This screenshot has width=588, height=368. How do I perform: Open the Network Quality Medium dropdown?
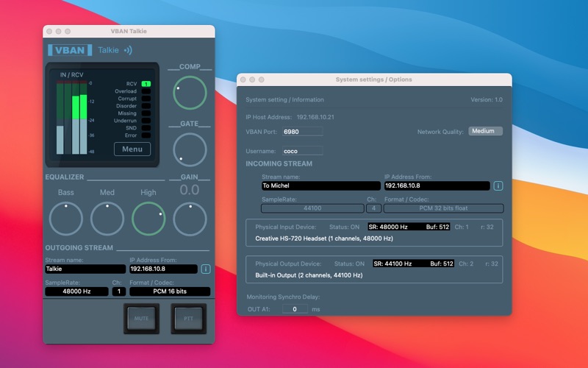click(486, 131)
